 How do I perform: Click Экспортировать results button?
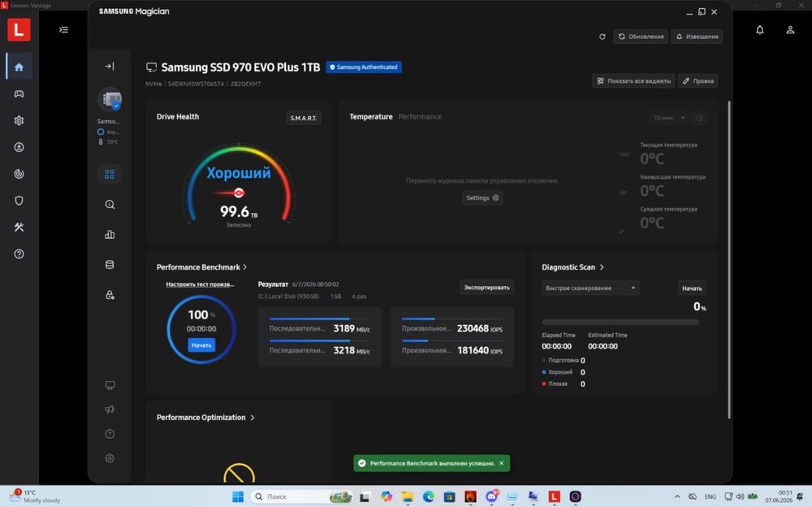click(486, 287)
